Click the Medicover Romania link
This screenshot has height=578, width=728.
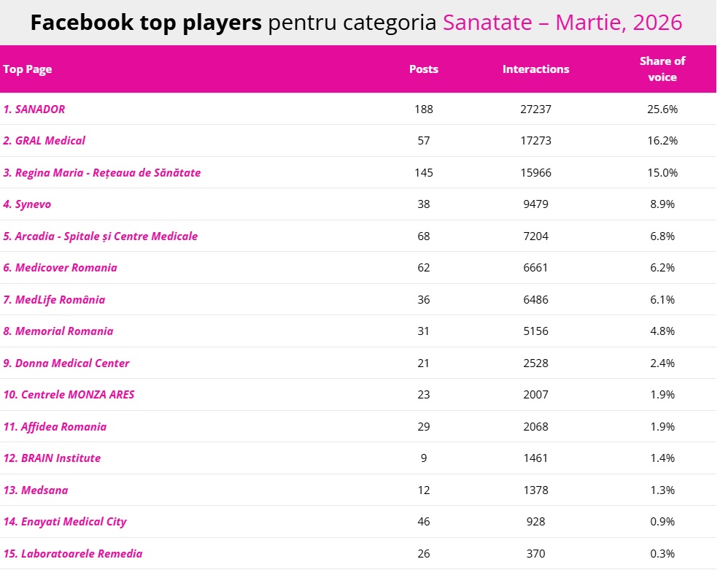coord(66,268)
